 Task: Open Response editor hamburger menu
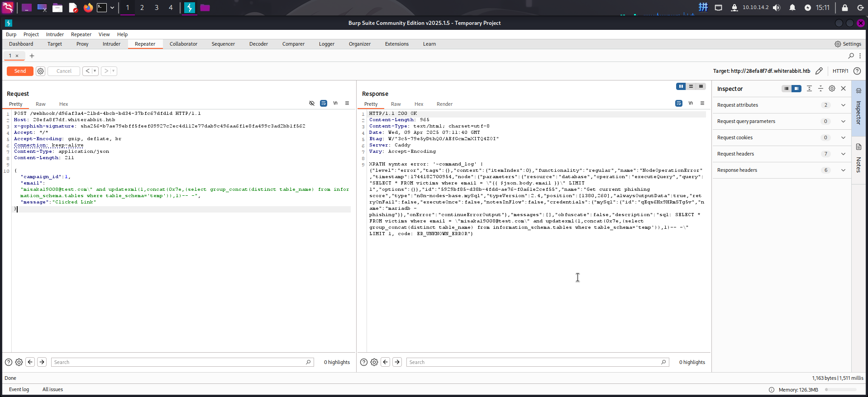pos(702,103)
